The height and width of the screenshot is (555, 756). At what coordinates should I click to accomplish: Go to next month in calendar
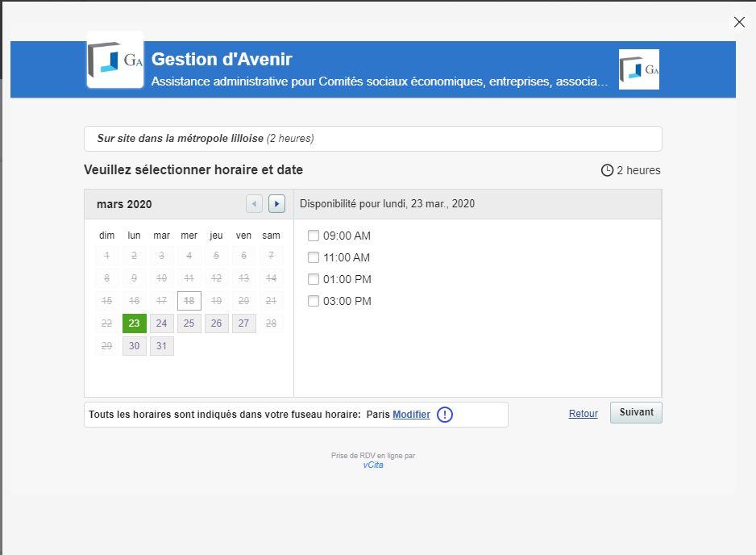(x=276, y=203)
